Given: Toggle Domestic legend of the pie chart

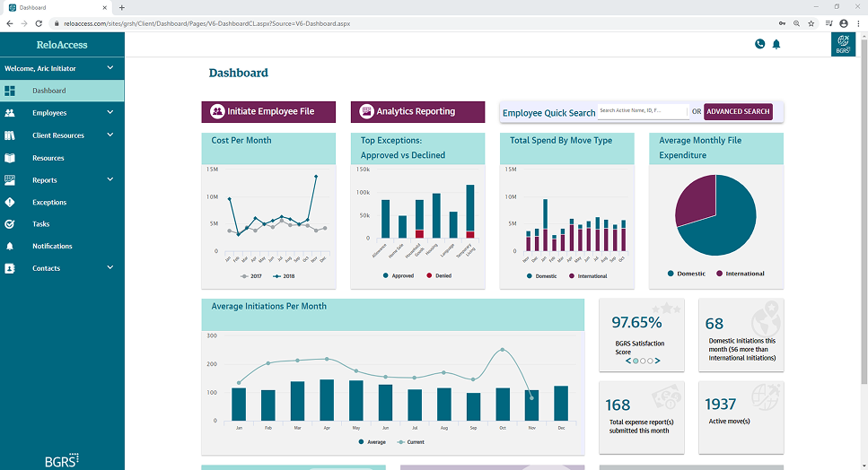Looking at the screenshot, I should point(687,274).
